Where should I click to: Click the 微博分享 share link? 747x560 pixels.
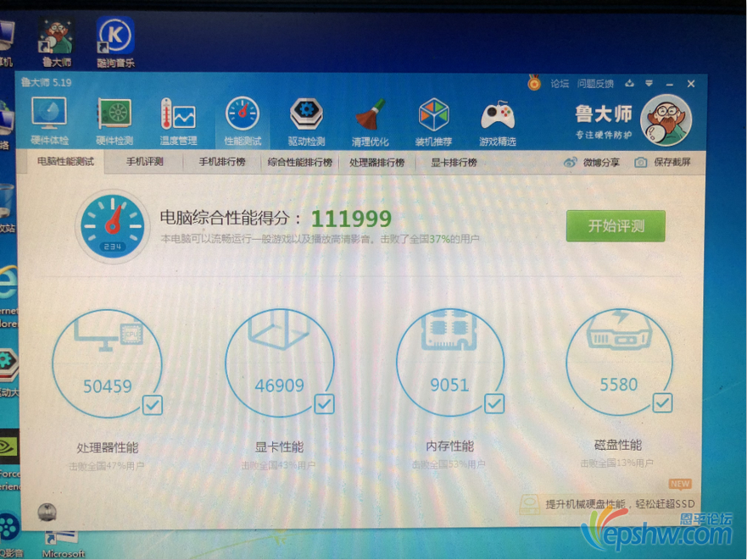[601, 163]
